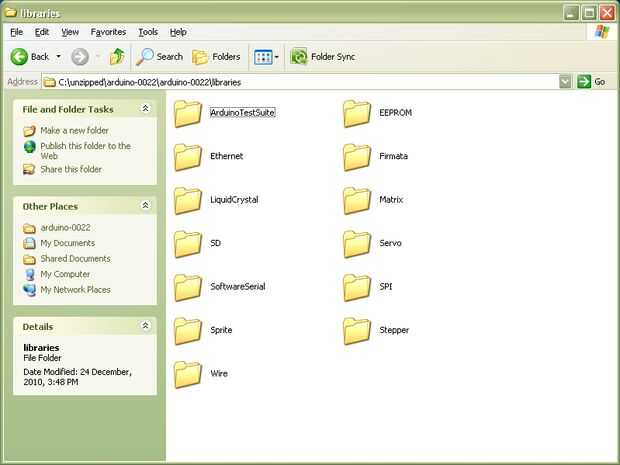Open My Computer link
This screenshot has height=465, width=620.
pos(65,274)
